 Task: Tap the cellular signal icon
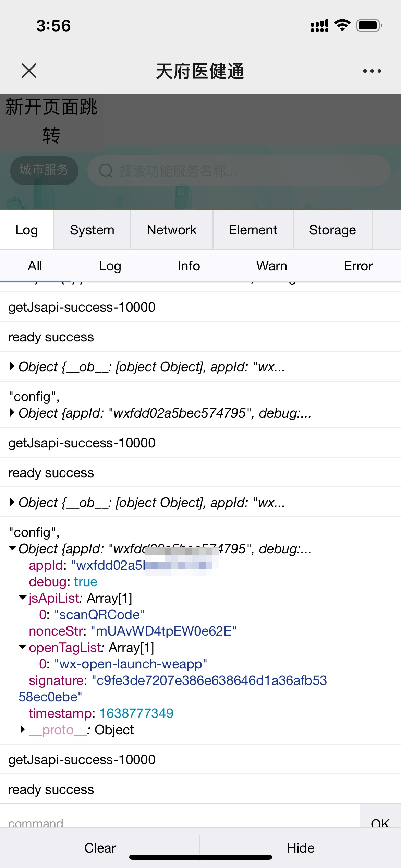319,26
